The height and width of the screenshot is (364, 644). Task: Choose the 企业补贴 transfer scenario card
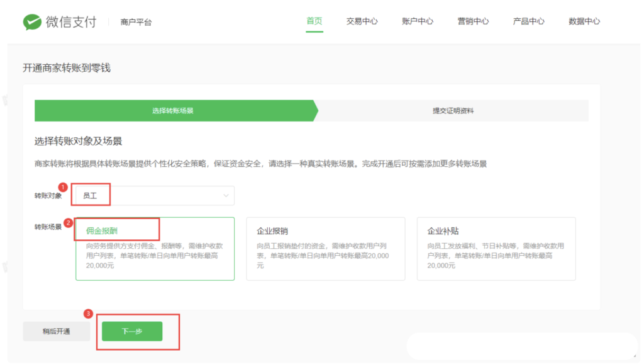496,249
